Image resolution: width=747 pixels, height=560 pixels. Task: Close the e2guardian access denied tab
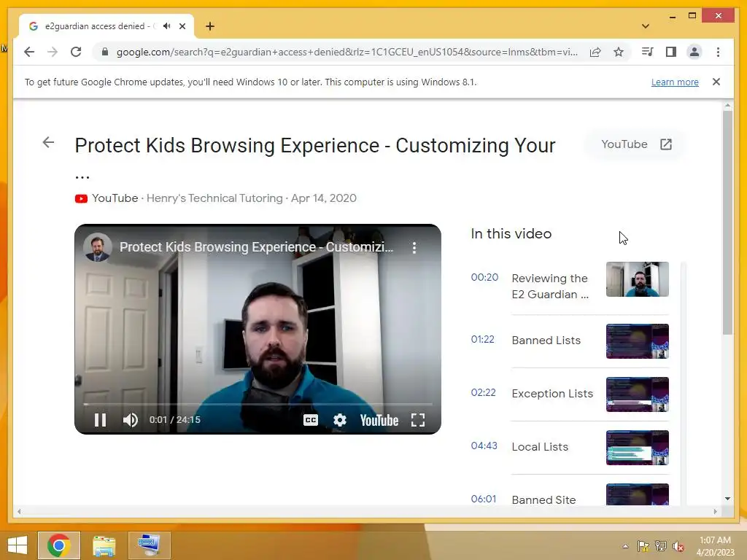coord(182,26)
